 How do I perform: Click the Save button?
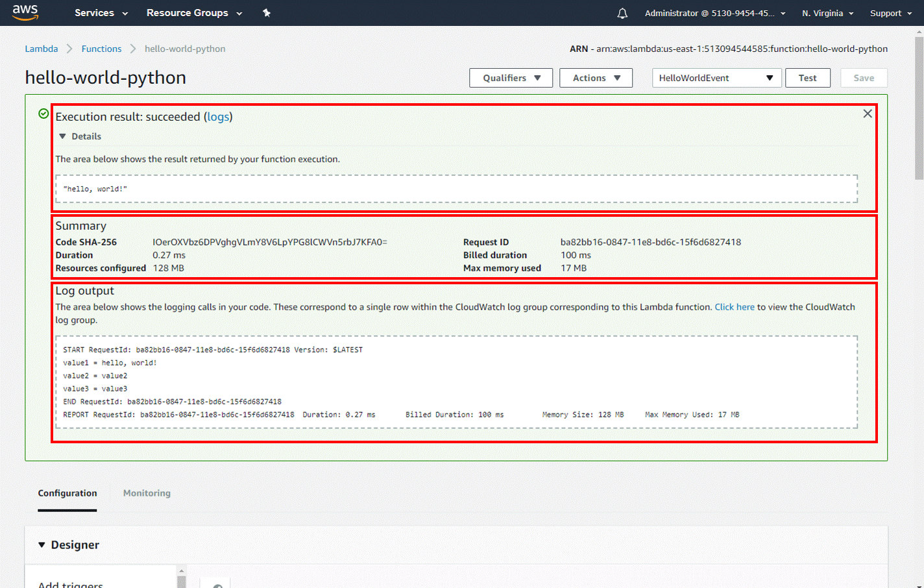(x=864, y=78)
